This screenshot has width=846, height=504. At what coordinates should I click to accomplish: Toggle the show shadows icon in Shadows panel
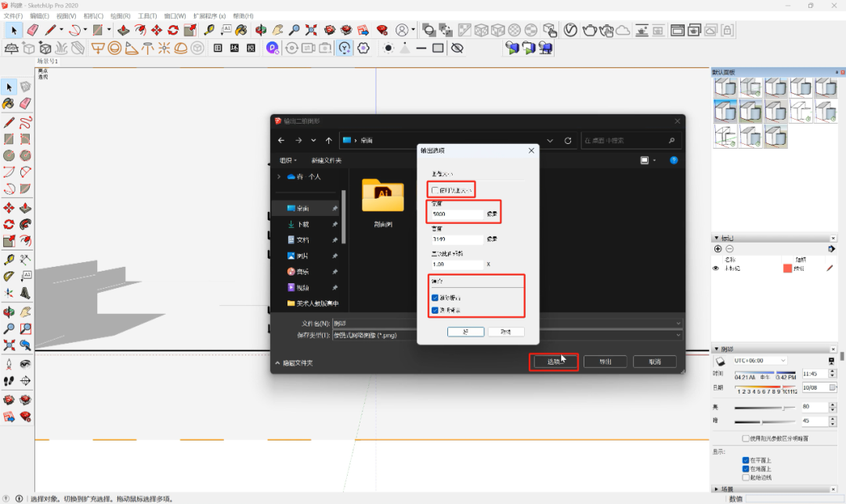721,361
